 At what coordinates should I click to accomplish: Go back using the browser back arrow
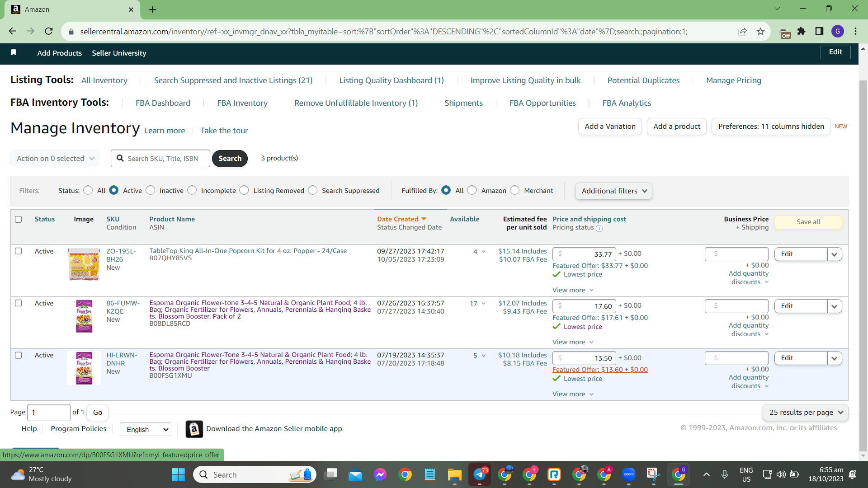point(12,31)
